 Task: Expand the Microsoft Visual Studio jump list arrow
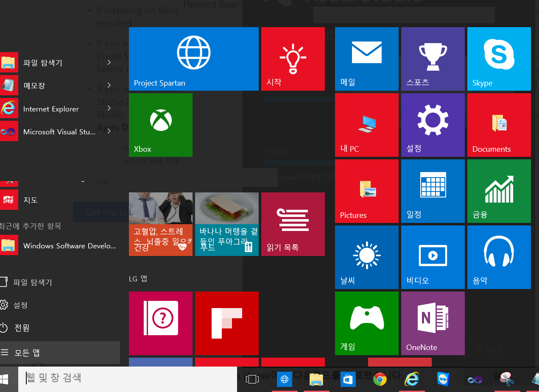point(109,132)
